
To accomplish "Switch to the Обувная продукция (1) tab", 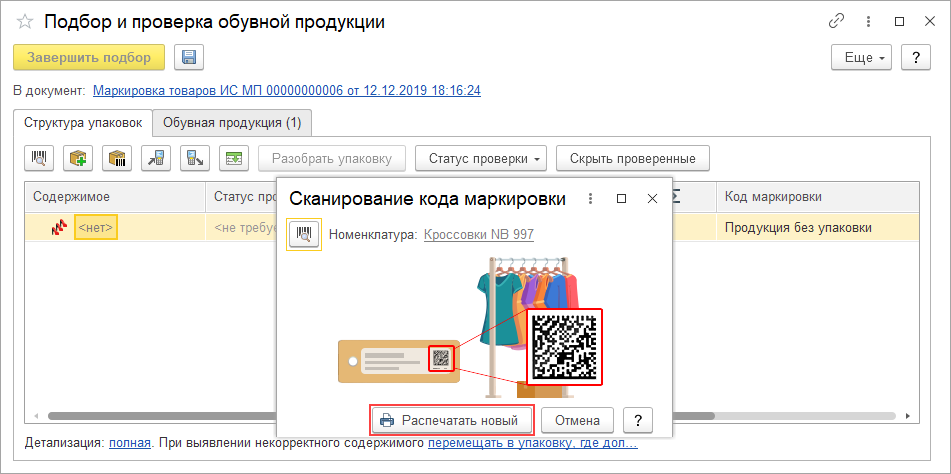I will 232,123.
